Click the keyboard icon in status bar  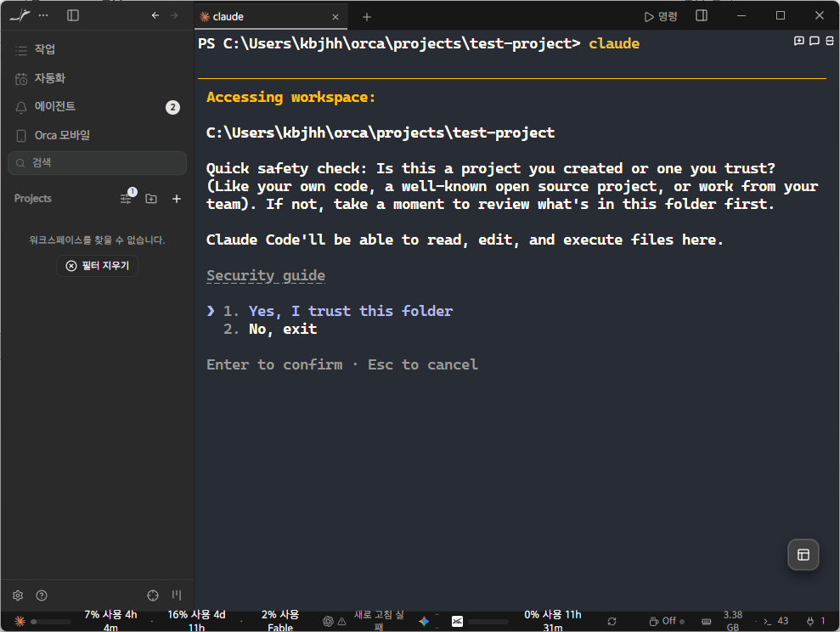pos(707,622)
